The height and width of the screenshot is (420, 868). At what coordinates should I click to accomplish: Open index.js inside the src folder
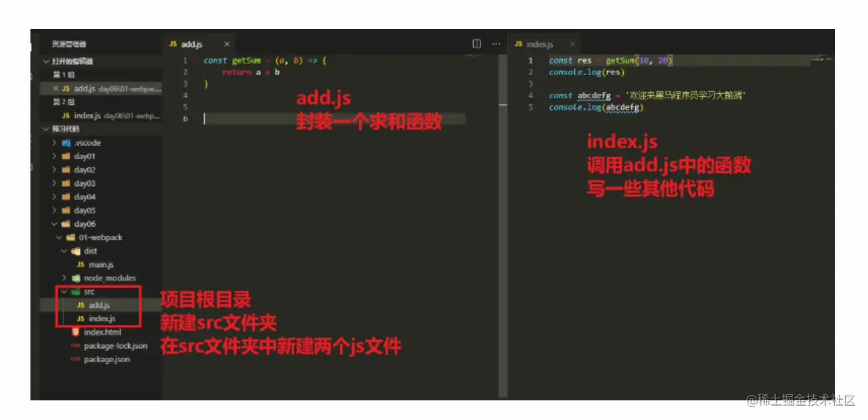tap(102, 319)
